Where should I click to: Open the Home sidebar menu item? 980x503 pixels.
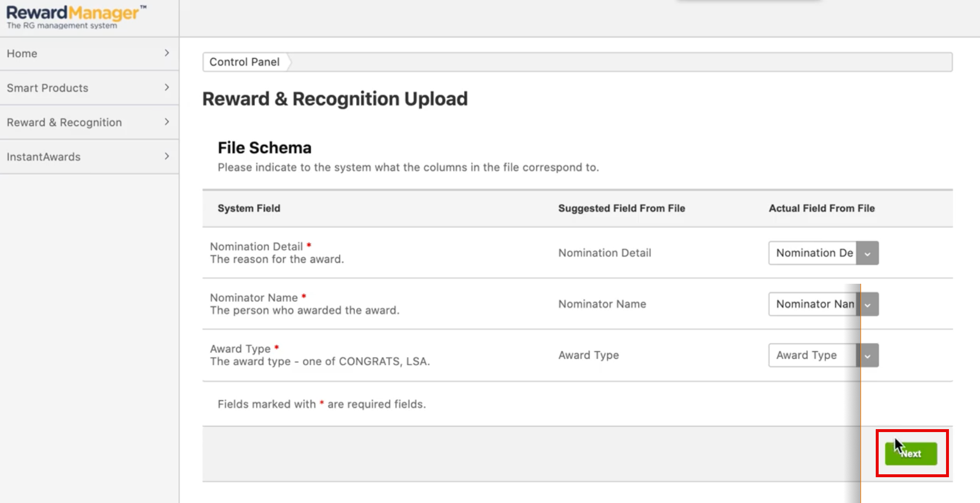tap(22, 53)
